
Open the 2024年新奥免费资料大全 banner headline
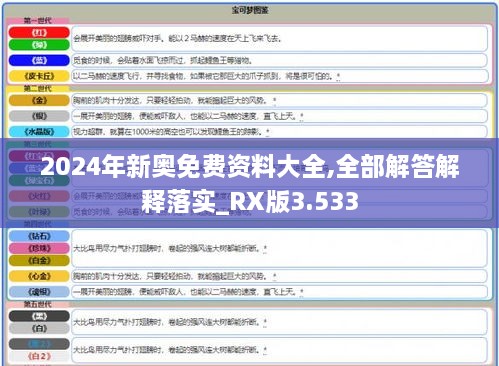pos(250,183)
